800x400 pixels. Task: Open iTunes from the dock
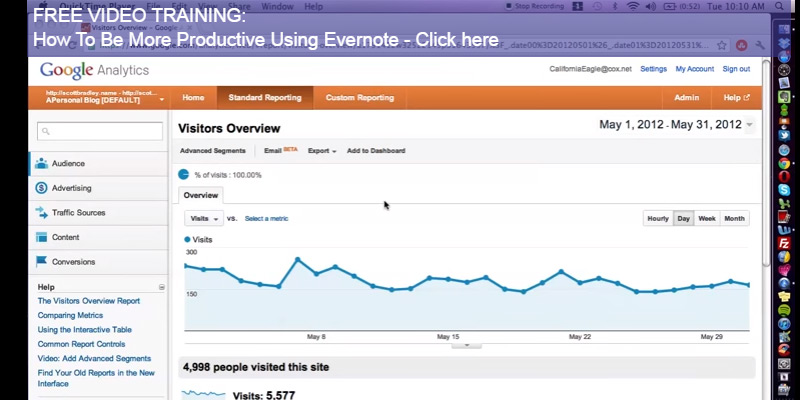784,323
